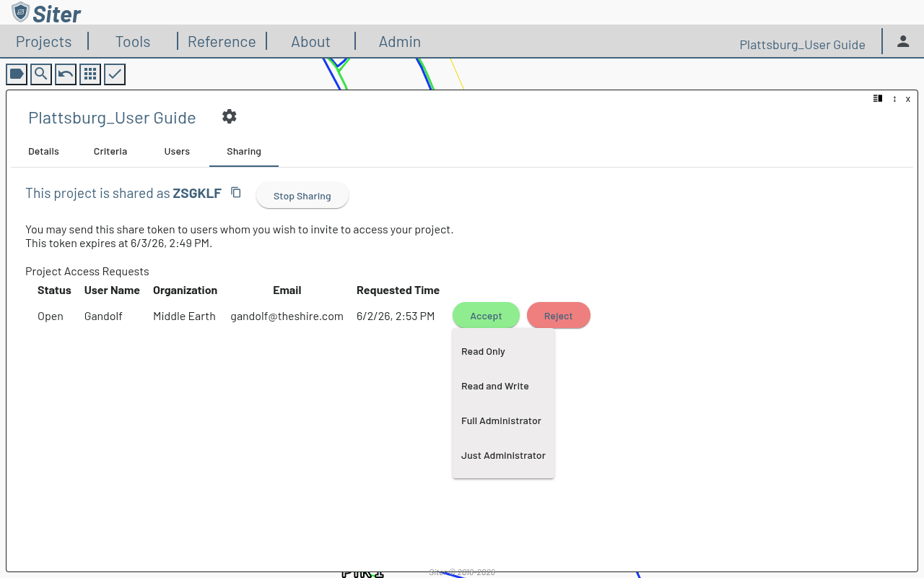Screen dimensions: 924x578
Task: Choose Full Administrator access option
Action: (x=504, y=420)
